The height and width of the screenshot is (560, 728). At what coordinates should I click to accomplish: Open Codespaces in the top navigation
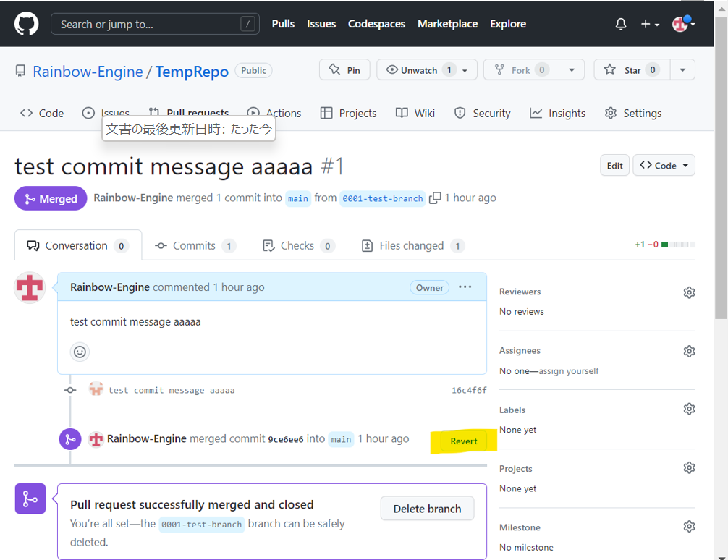(x=376, y=24)
